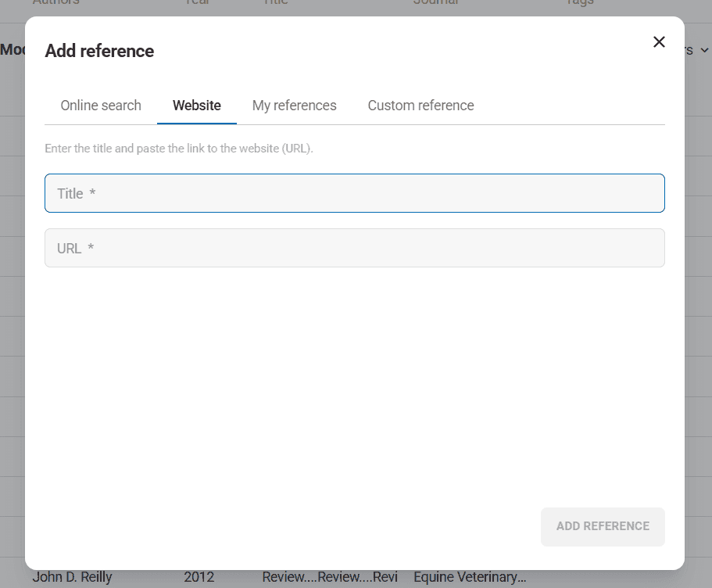
Task: Select the Website tab
Action: point(197,106)
